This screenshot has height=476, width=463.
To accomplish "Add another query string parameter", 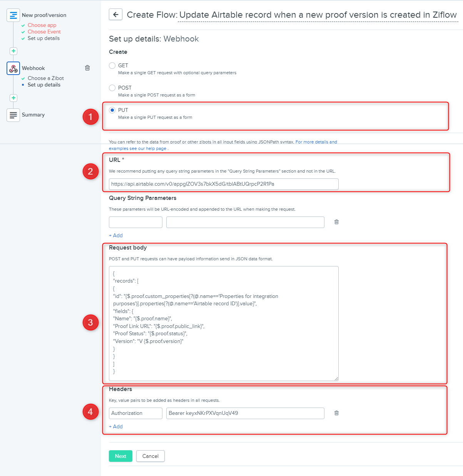I will click(x=116, y=235).
